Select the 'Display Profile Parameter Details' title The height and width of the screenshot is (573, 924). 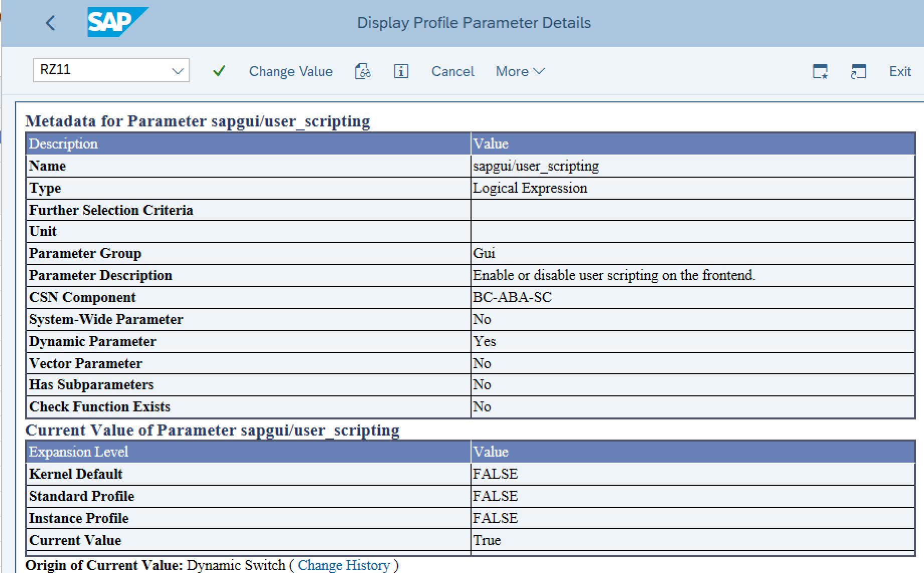pos(474,23)
